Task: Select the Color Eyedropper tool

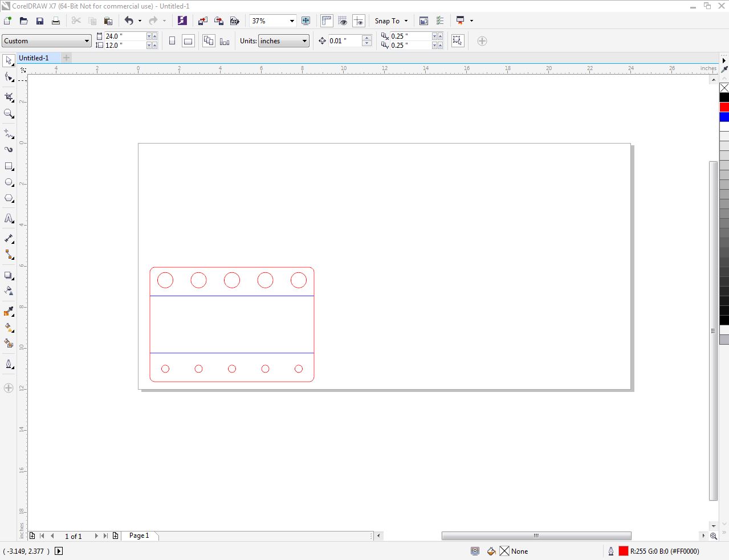Action: pos(9,312)
